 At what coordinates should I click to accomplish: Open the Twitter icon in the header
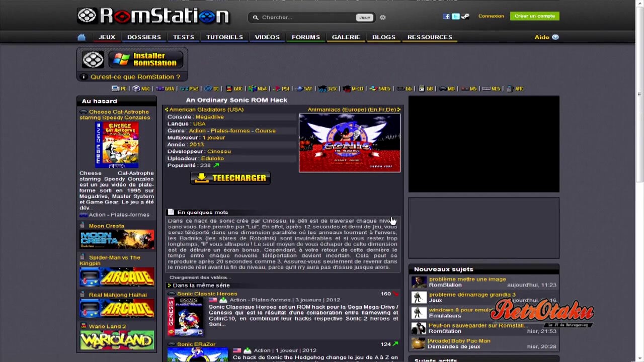[x=455, y=17]
